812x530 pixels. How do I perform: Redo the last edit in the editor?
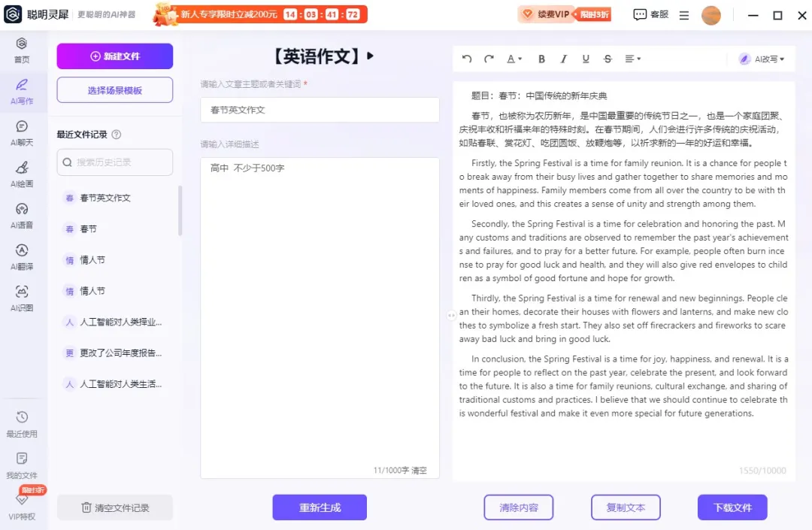pyautogui.click(x=489, y=59)
